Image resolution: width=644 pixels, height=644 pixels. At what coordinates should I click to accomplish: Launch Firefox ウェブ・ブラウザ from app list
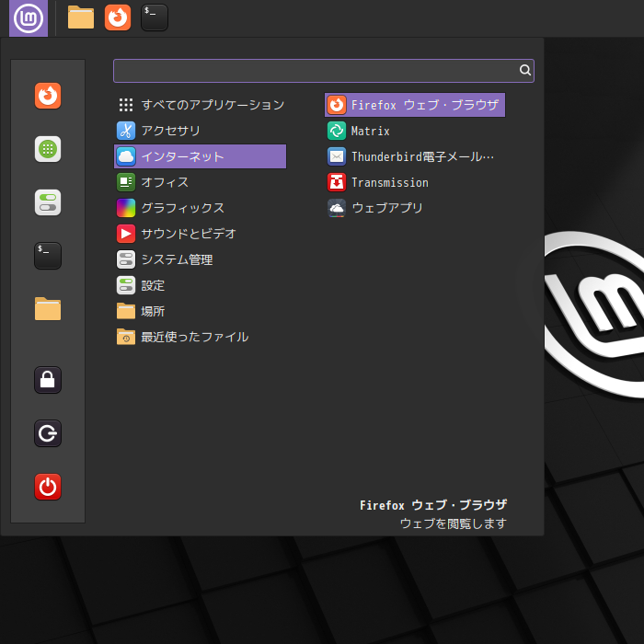pyautogui.click(x=415, y=105)
